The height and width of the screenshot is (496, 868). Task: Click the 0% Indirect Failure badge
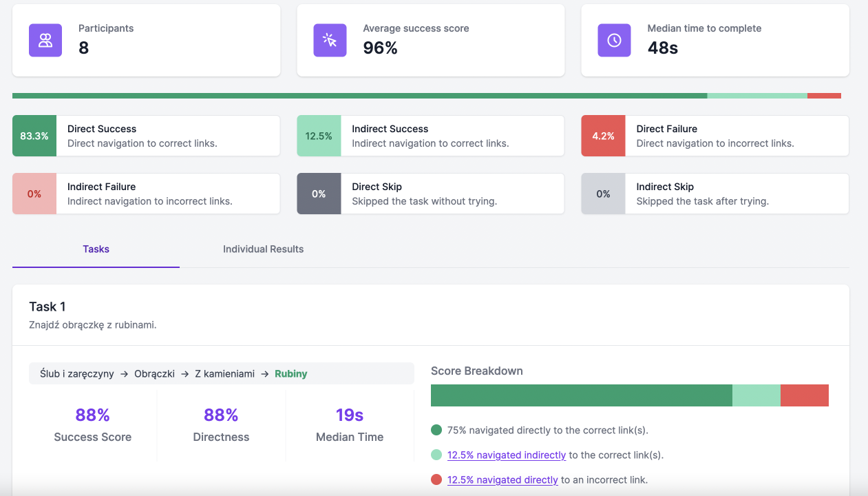tap(34, 194)
